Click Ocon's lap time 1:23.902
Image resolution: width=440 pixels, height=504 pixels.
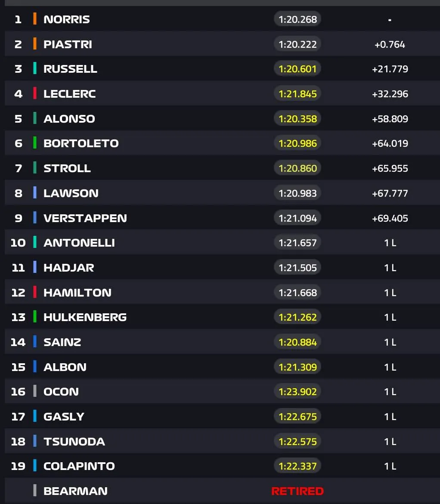point(297,392)
